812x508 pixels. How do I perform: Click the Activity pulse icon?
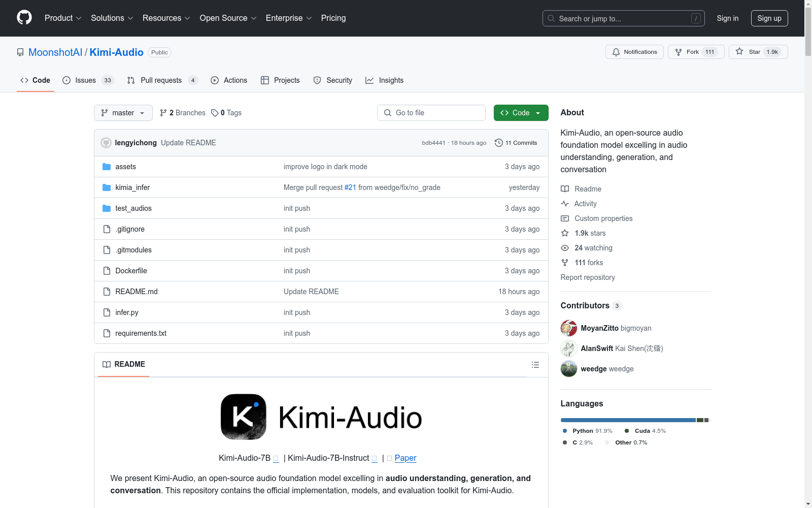coord(565,204)
